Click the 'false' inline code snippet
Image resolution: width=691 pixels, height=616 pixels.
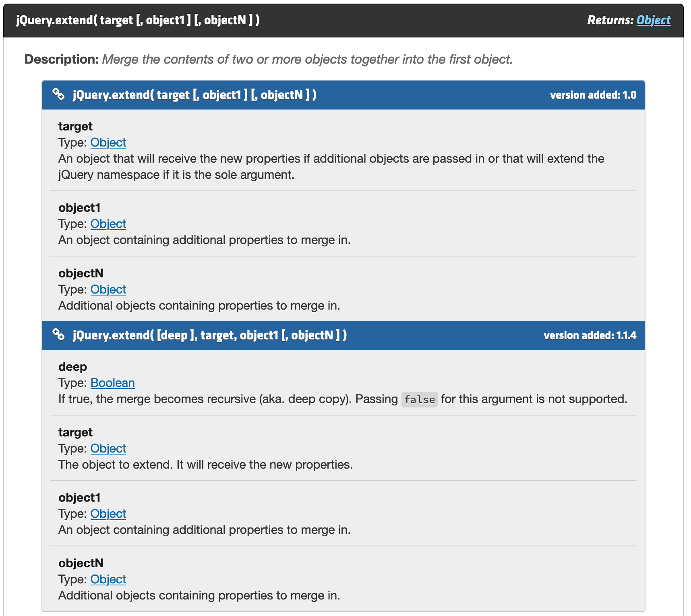pos(420,399)
